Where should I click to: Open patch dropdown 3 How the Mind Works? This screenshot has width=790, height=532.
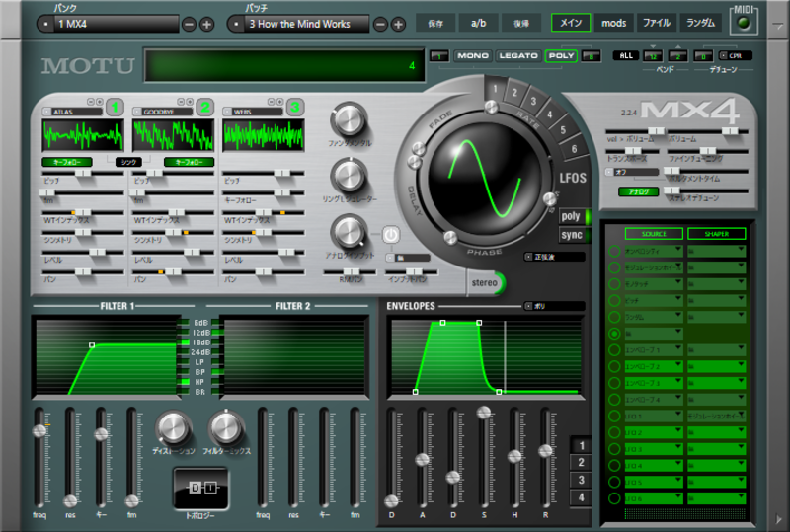pyautogui.click(x=299, y=24)
